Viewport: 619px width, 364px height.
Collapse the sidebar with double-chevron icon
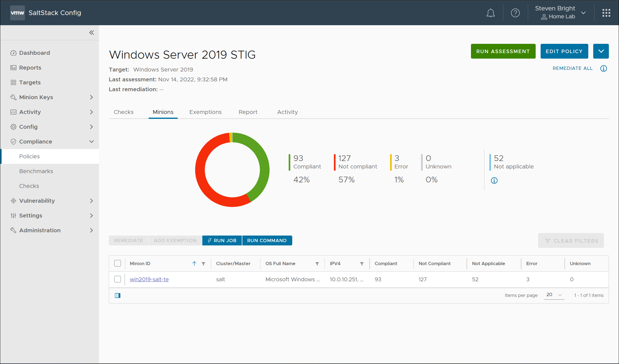pyautogui.click(x=92, y=33)
